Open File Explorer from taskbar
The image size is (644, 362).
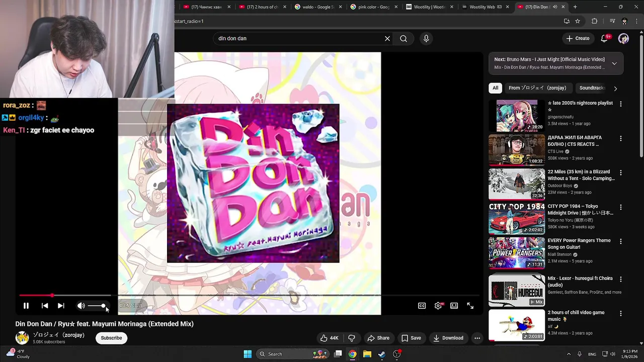367,354
